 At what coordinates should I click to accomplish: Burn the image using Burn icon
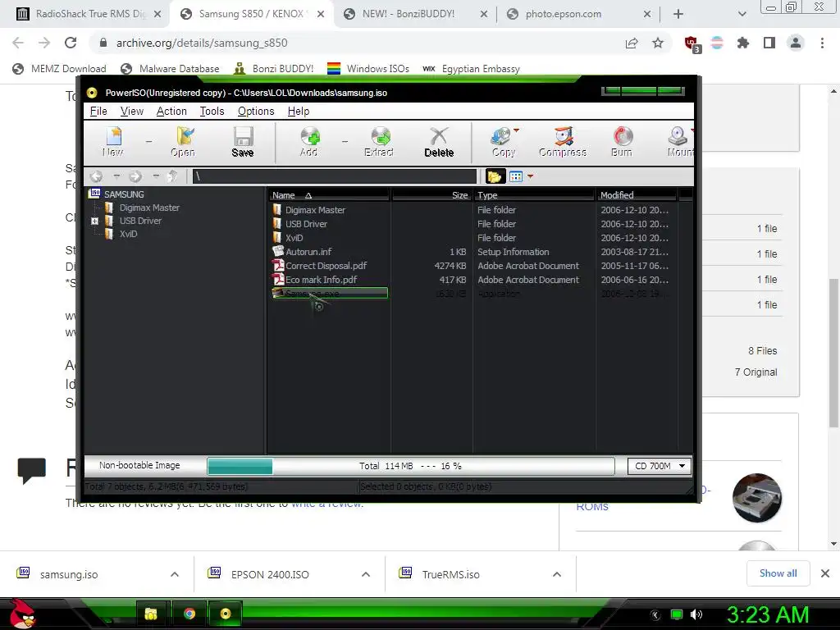click(622, 142)
